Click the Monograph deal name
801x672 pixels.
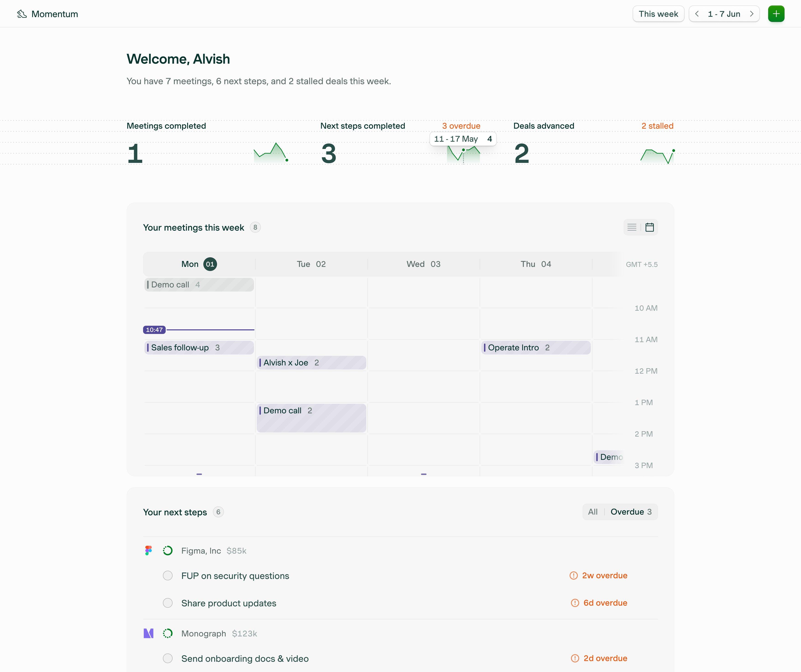[x=204, y=633]
